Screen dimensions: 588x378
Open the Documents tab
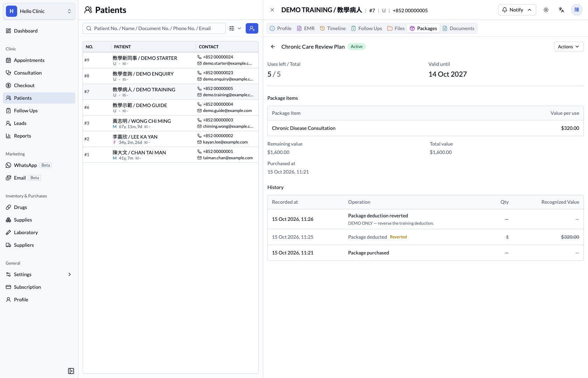pos(458,28)
